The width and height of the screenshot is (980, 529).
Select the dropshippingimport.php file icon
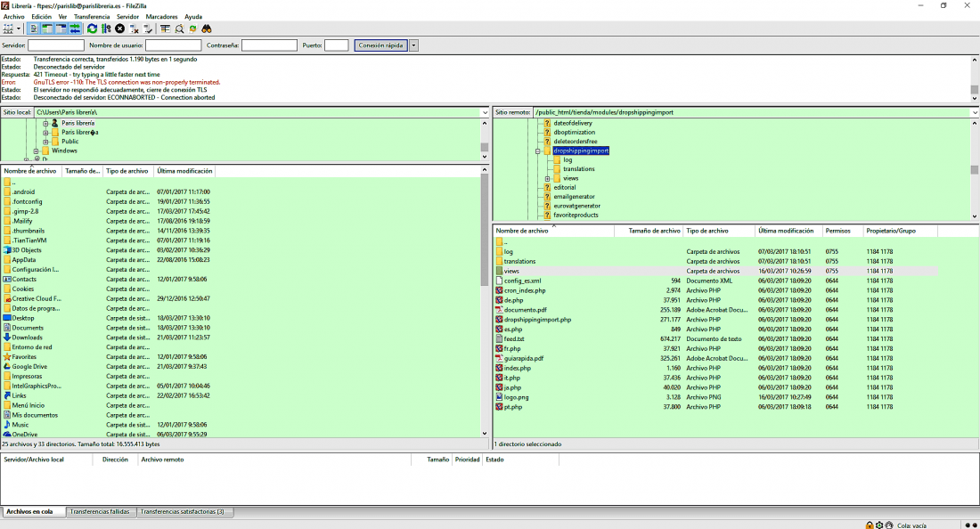pyautogui.click(x=500, y=320)
